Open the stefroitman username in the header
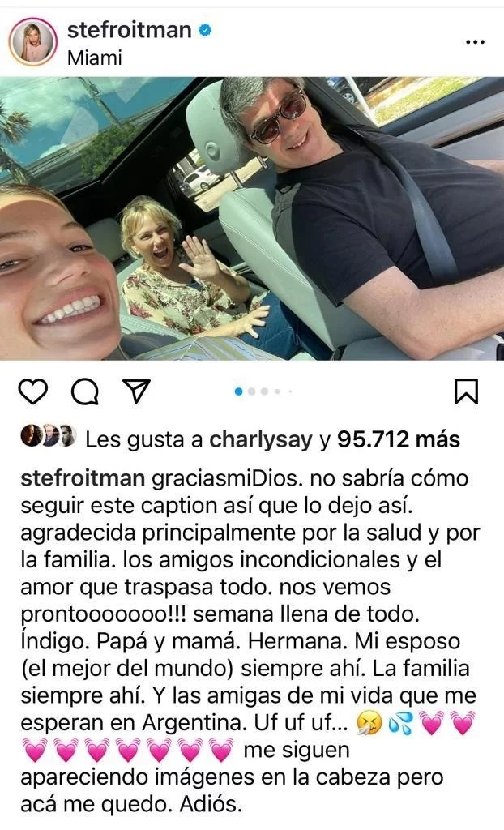The image size is (504, 830). point(129,30)
